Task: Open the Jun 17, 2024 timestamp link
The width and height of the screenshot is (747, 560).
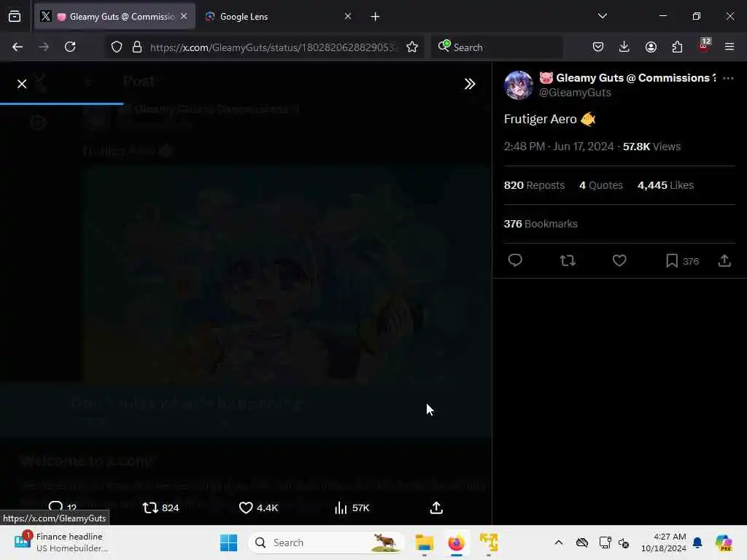Action: [558, 147]
